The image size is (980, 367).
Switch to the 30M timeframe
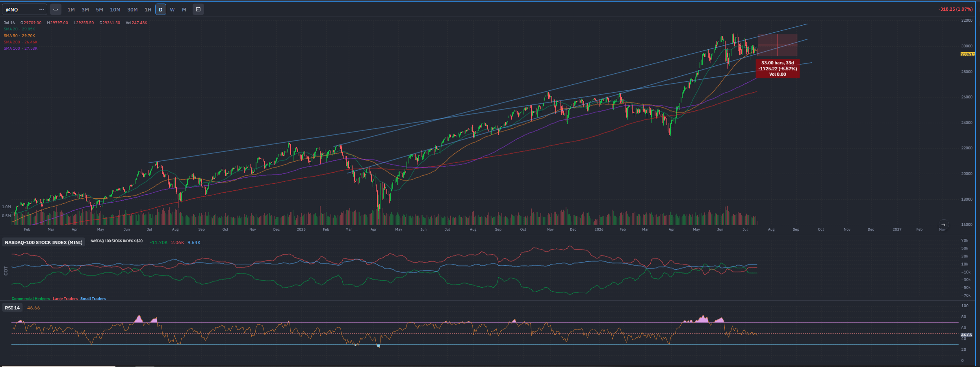pos(132,9)
